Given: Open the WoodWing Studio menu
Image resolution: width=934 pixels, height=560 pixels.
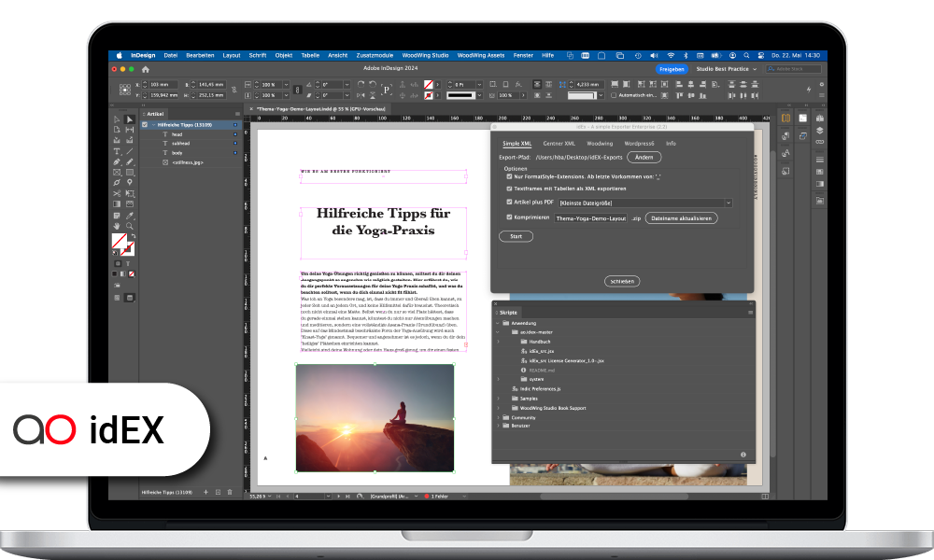Looking at the screenshot, I should pos(425,55).
